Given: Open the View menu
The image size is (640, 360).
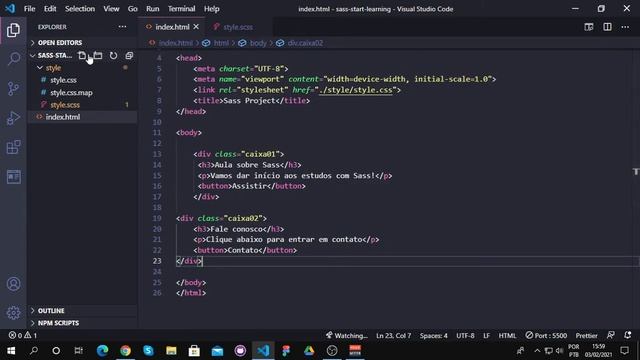Looking at the screenshot, I should pyautogui.click(x=111, y=9).
